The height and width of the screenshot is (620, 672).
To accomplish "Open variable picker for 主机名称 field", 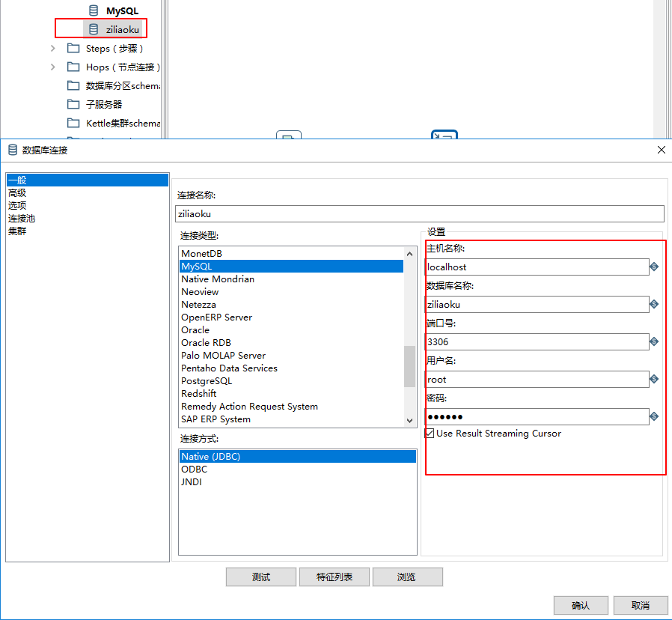I will click(654, 267).
